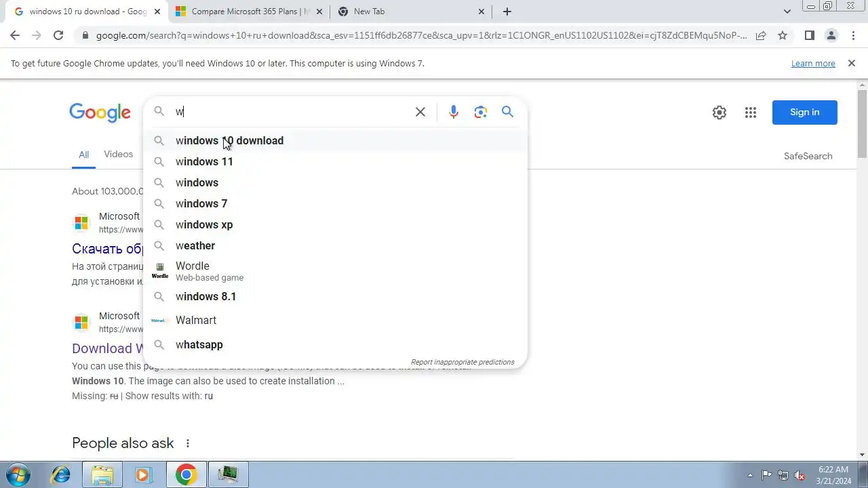868x488 pixels.
Task: Select the All results tab
Action: (83, 155)
